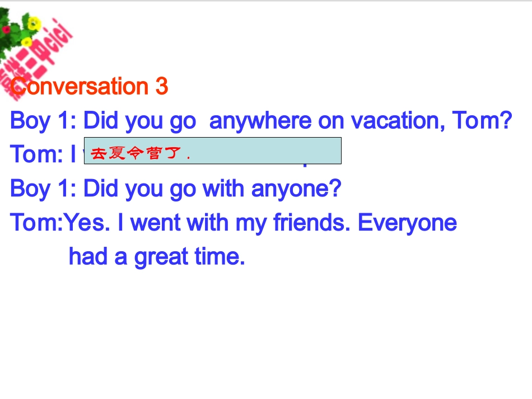Viewport: 532px width, 399px height.
Task: Click "Boy 1:" before "Did you go with anyone?"
Action: tap(43, 189)
